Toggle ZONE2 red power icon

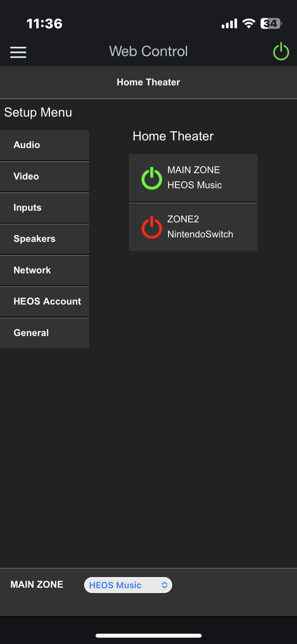tap(152, 227)
